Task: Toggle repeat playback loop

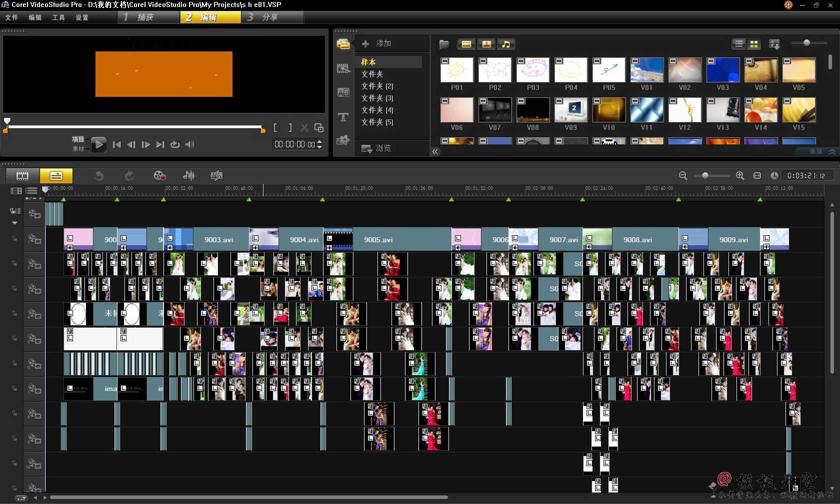Action: [x=174, y=144]
